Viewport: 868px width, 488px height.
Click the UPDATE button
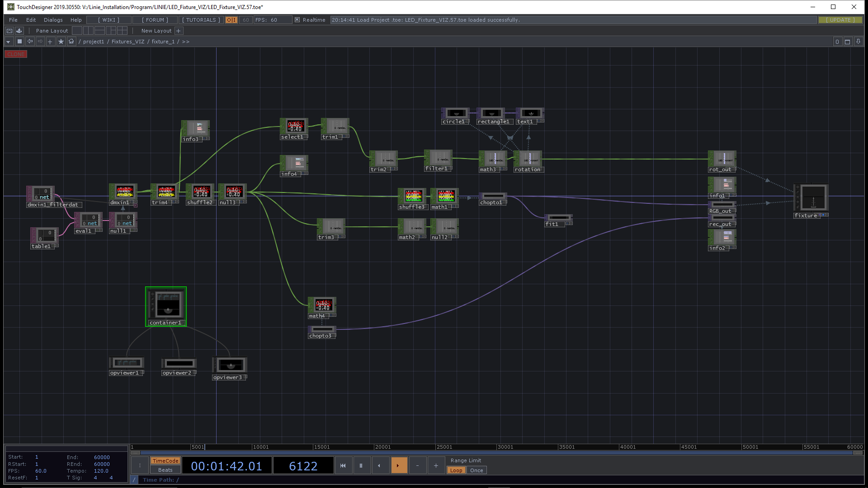[x=840, y=20]
